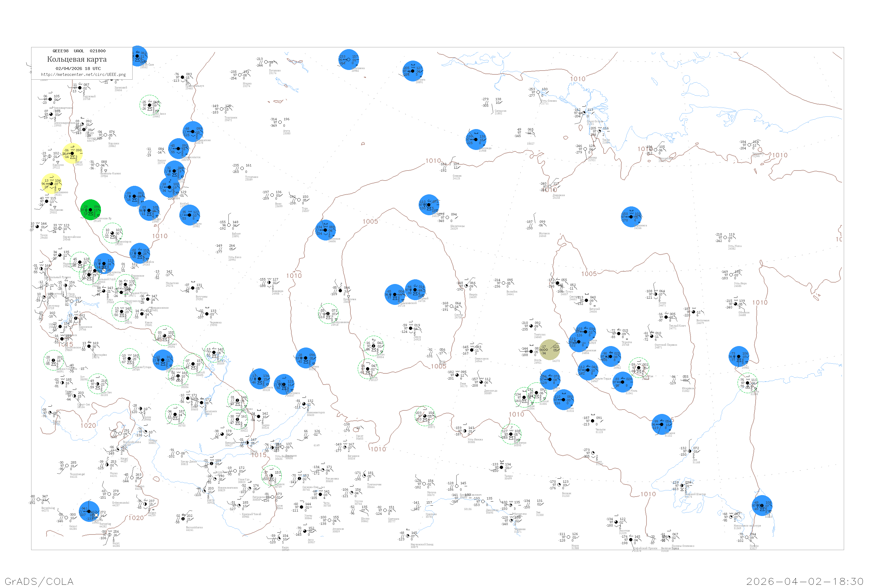
Task: Click the blue station marker at Нелькан
Action: pos(662,425)
